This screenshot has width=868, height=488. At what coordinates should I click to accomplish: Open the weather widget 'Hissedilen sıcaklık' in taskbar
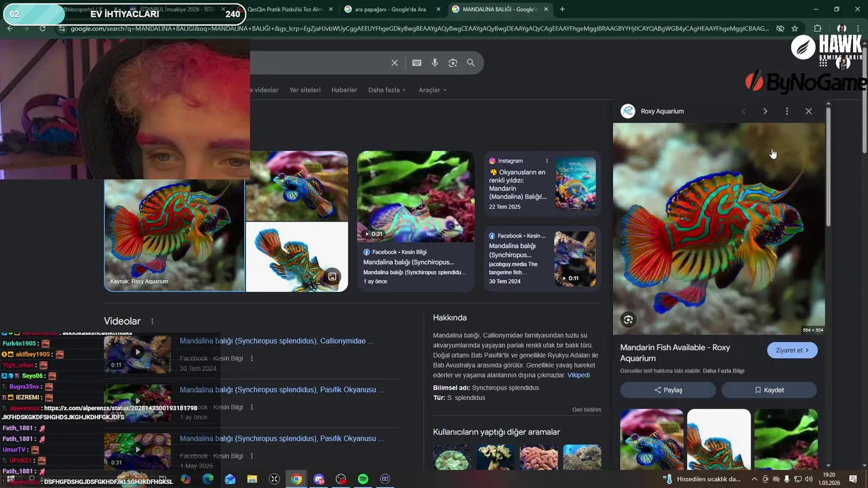[x=701, y=479]
